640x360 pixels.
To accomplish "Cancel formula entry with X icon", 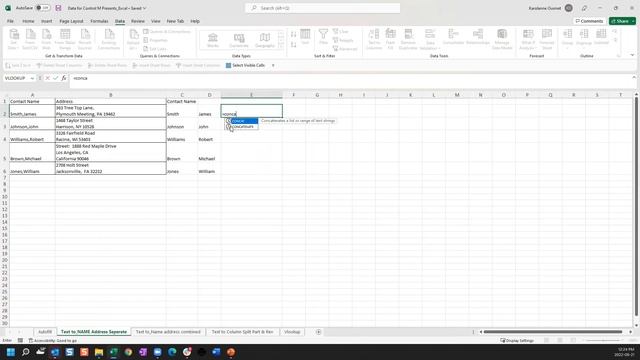I will [x=47, y=78].
